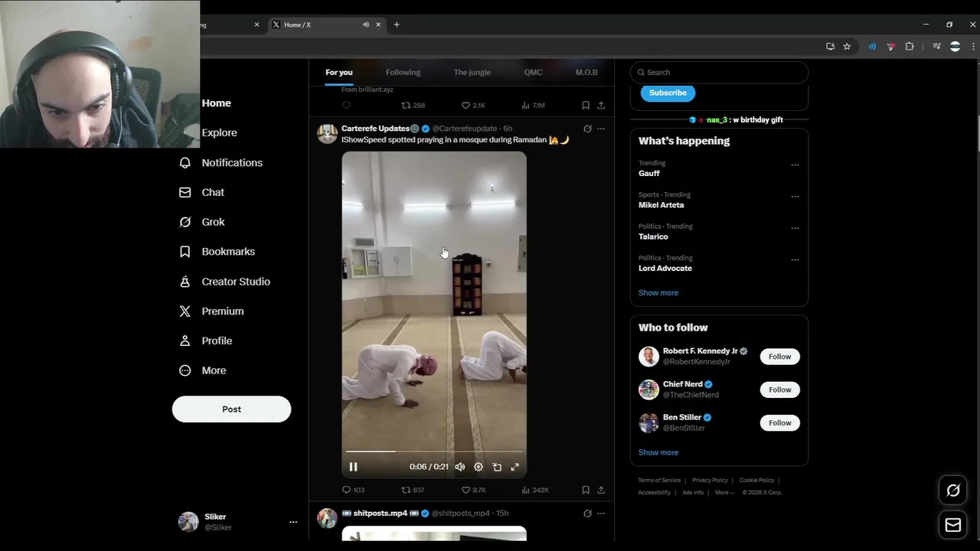980x551 pixels.
Task: Expand video to fullscreen
Action: pos(514,467)
